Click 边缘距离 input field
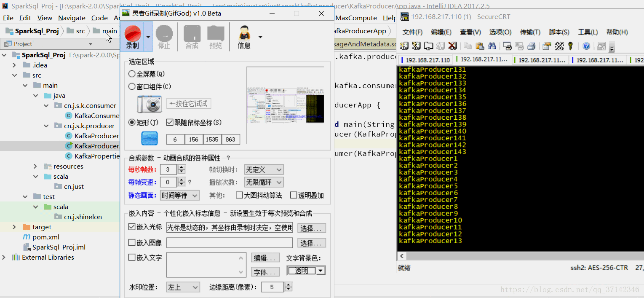The image size is (644, 298). (x=273, y=287)
